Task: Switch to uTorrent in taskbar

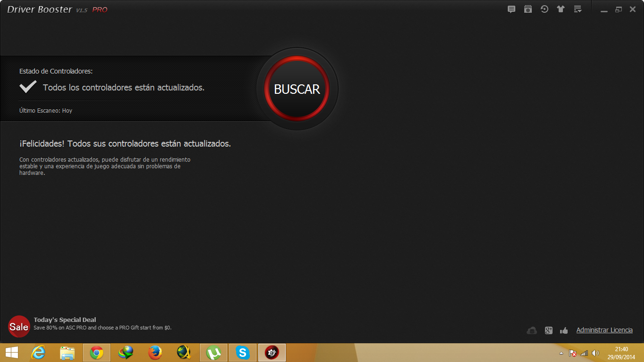Action: [214, 353]
